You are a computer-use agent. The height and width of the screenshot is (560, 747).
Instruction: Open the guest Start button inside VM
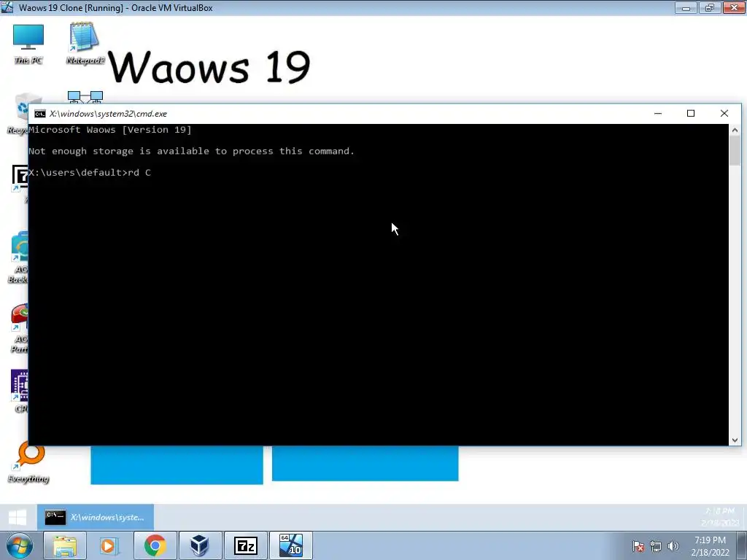click(18, 517)
